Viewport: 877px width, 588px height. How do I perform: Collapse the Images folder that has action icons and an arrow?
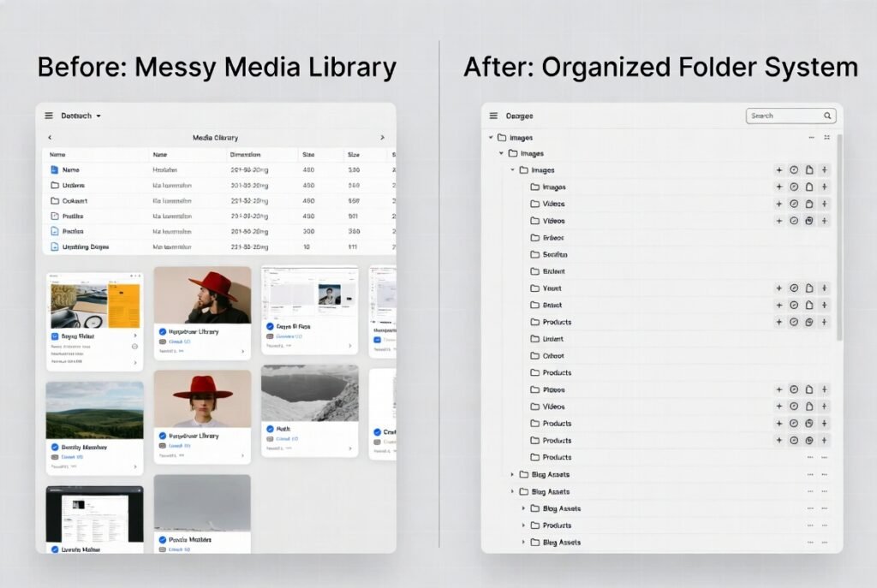[x=512, y=170]
